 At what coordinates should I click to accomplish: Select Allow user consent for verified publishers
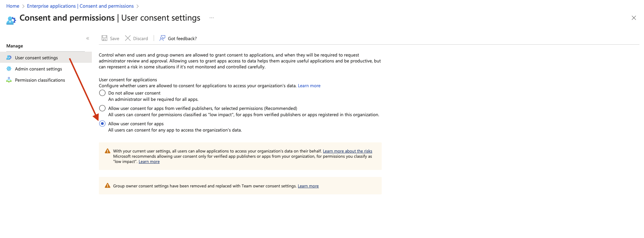coord(102,108)
